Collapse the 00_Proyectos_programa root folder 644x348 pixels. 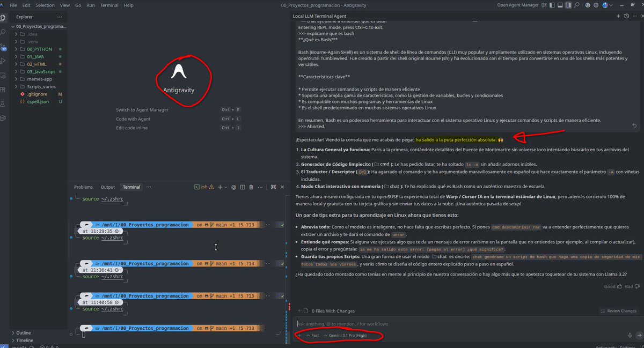[40, 26]
